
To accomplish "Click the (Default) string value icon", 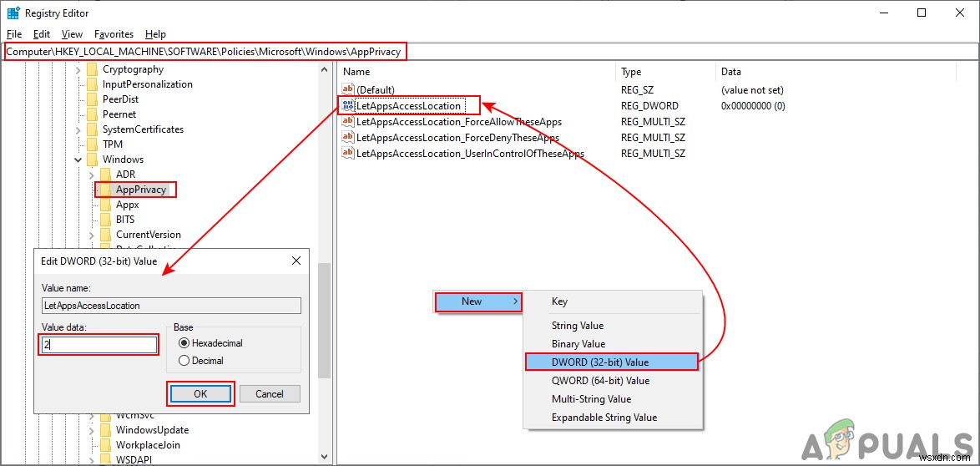I will tap(349, 90).
